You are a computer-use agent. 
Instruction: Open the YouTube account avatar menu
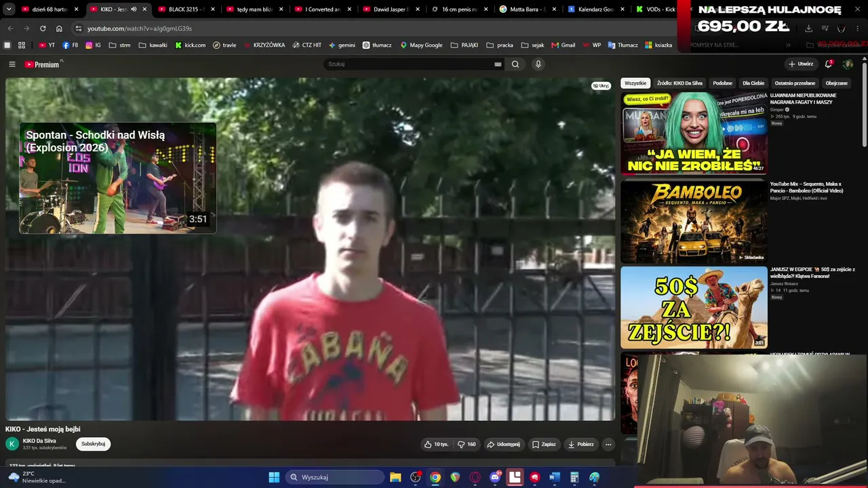[x=848, y=64]
